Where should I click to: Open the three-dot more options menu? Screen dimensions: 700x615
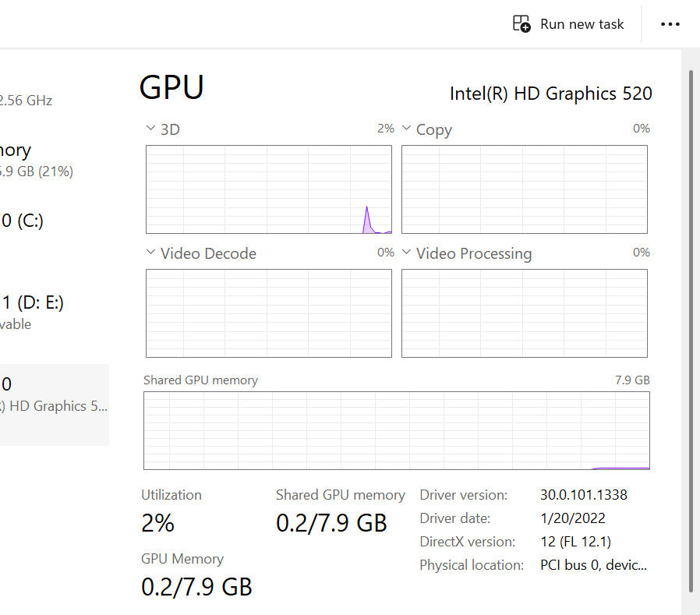(670, 24)
